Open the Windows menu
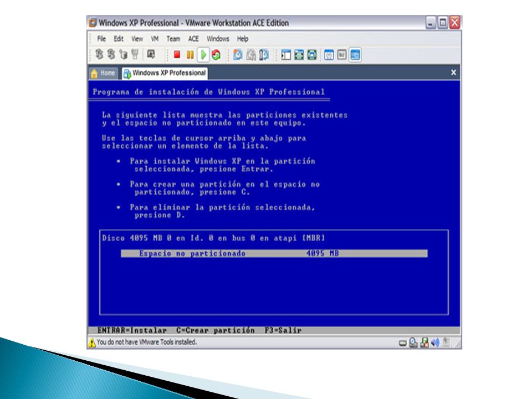This screenshot has height=399, width=532. tap(218, 39)
